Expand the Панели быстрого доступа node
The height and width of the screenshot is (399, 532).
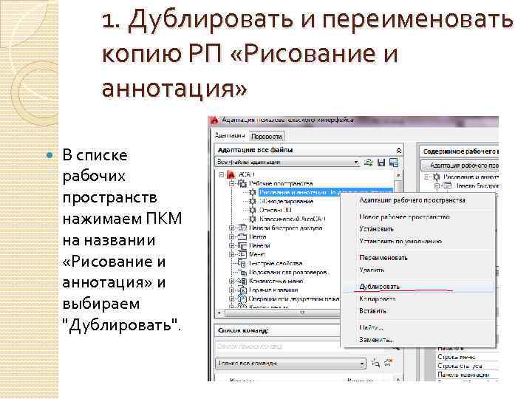pyautogui.click(x=232, y=228)
